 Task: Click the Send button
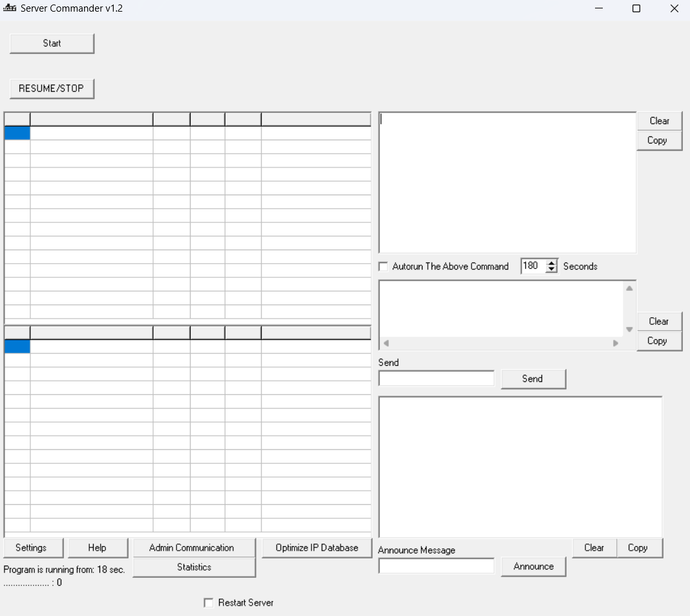tap(533, 379)
